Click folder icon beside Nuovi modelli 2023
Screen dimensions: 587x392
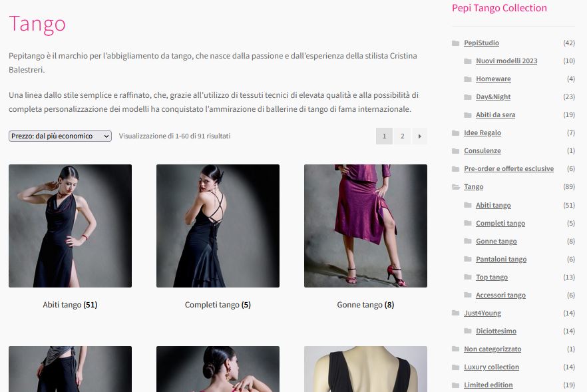[468, 61]
